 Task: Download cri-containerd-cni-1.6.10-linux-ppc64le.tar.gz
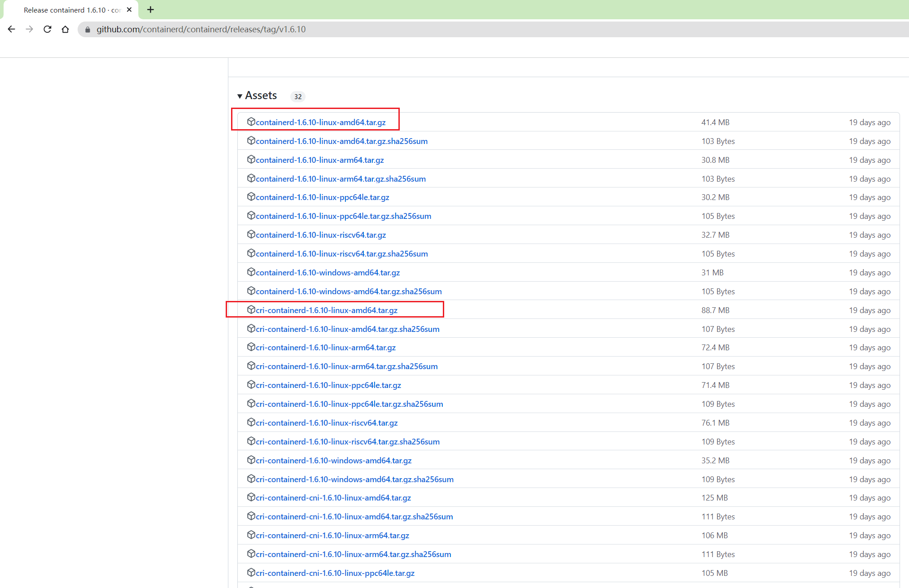pos(335,573)
